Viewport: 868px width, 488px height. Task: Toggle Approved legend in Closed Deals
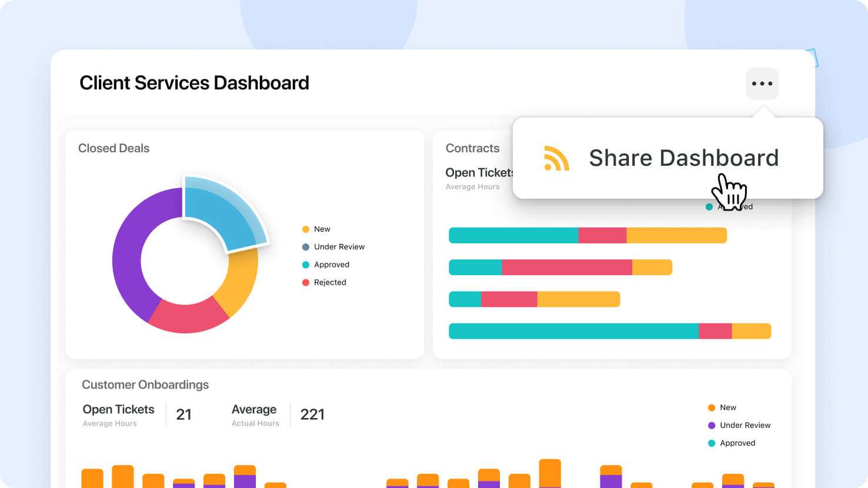click(325, 265)
